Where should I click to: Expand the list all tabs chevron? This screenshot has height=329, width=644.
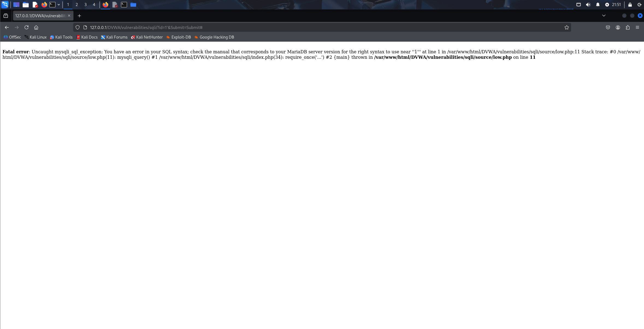tap(604, 16)
